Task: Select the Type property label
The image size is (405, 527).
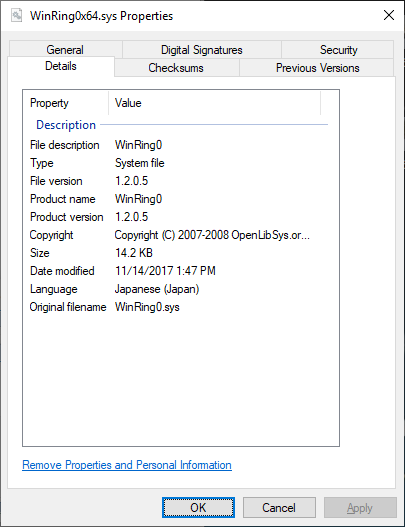Action: pyautogui.click(x=42, y=163)
